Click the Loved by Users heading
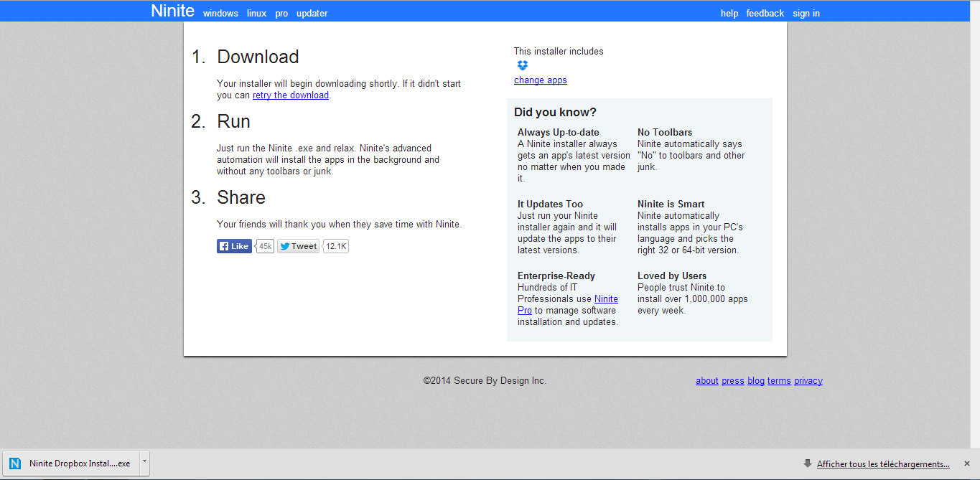The height and width of the screenshot is (480, 980). (672, 276)
